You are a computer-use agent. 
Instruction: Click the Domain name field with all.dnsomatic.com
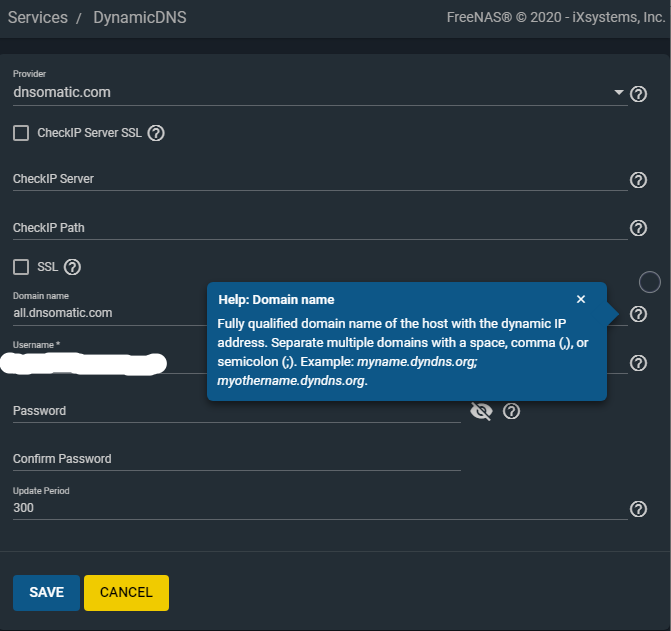[x=110, y=313]
